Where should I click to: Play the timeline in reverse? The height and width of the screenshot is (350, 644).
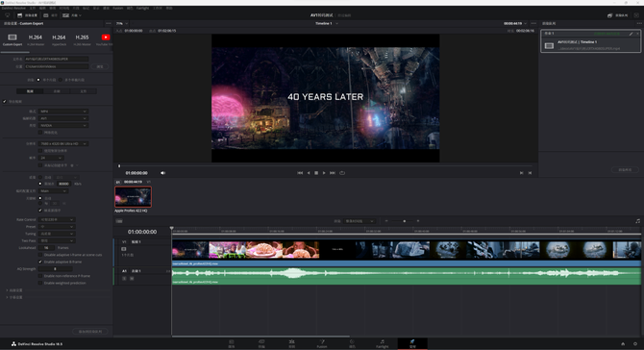(x=309, y=173)
